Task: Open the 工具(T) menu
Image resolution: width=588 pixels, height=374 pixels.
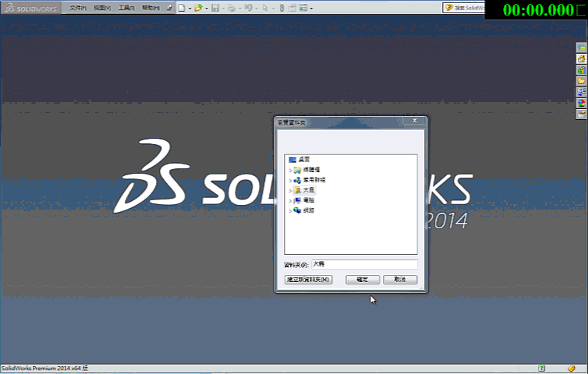Action: pyautogui.click(x=126, y=8)
